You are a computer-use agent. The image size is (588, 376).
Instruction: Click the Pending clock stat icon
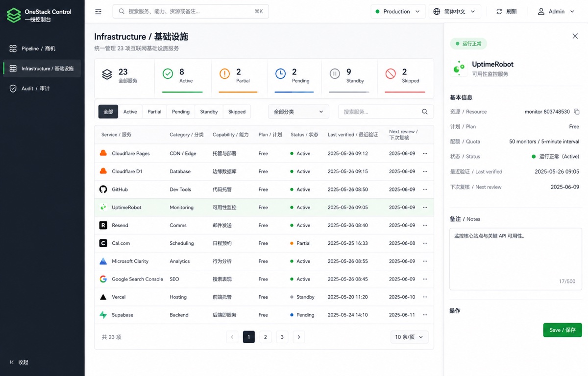coord(280,73)
